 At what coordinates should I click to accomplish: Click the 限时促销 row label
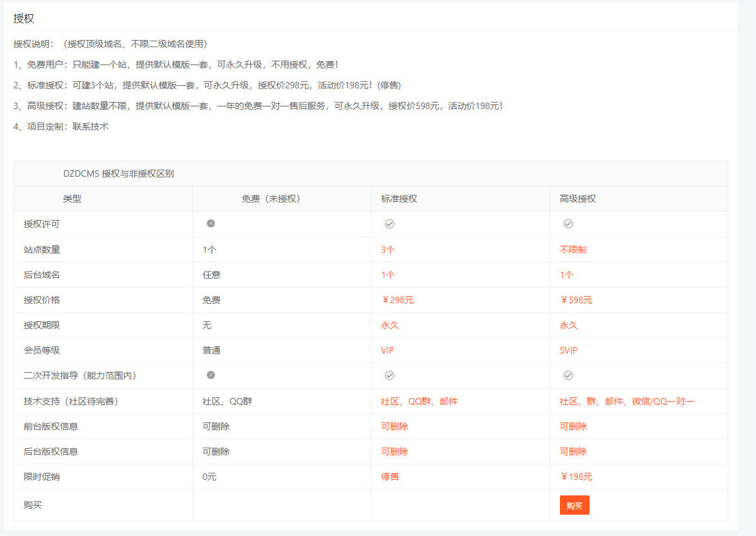point(42,476)
